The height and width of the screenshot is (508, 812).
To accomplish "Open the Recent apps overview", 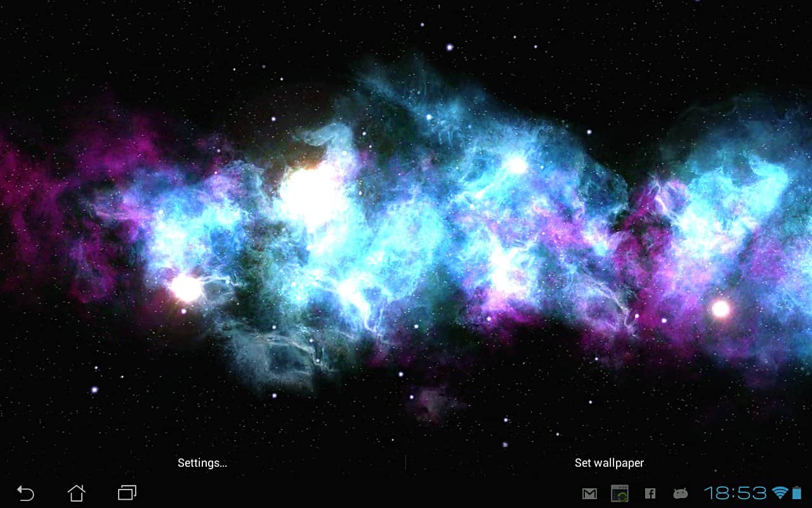I will [128, 493].
